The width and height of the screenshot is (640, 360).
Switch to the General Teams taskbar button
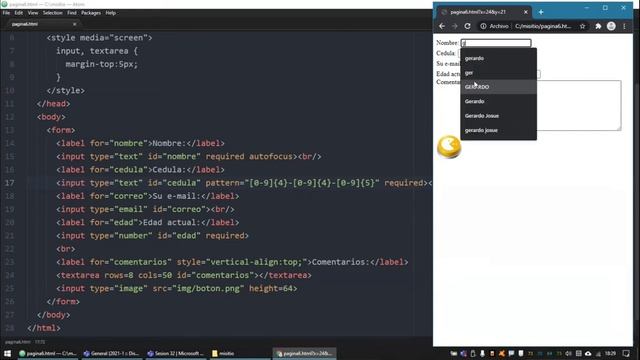(111, 353)
